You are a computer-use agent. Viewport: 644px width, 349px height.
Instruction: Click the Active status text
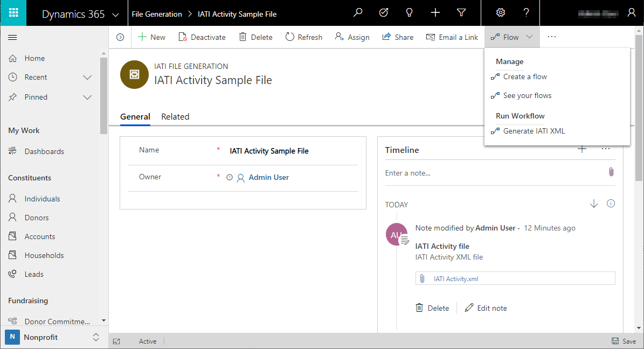148,341
